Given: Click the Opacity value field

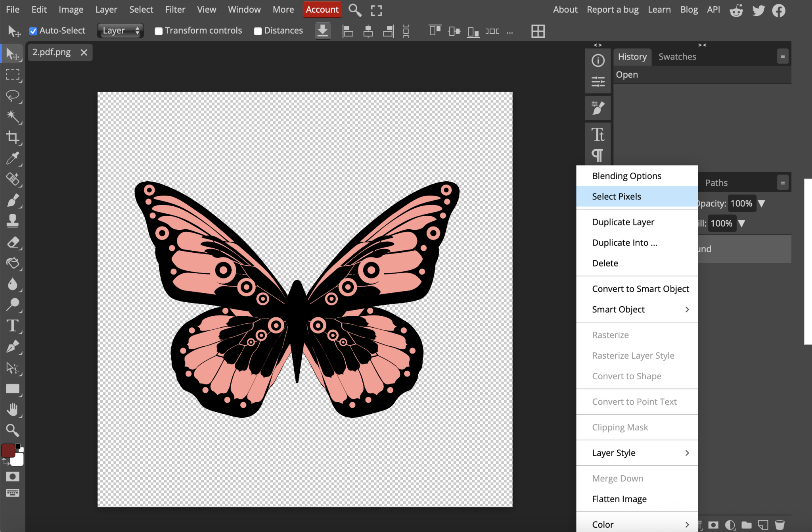Looking at the screenshot, I should coord(742,204).
